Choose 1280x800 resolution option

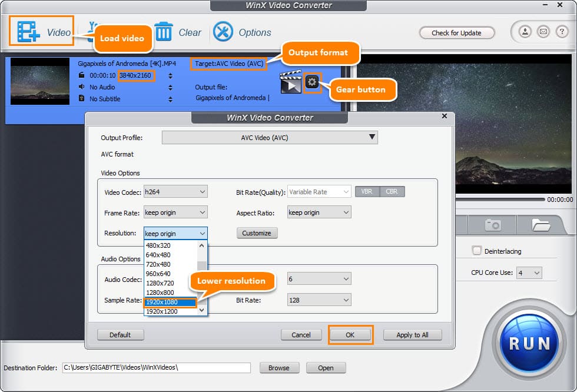click(x=171, y=293)
